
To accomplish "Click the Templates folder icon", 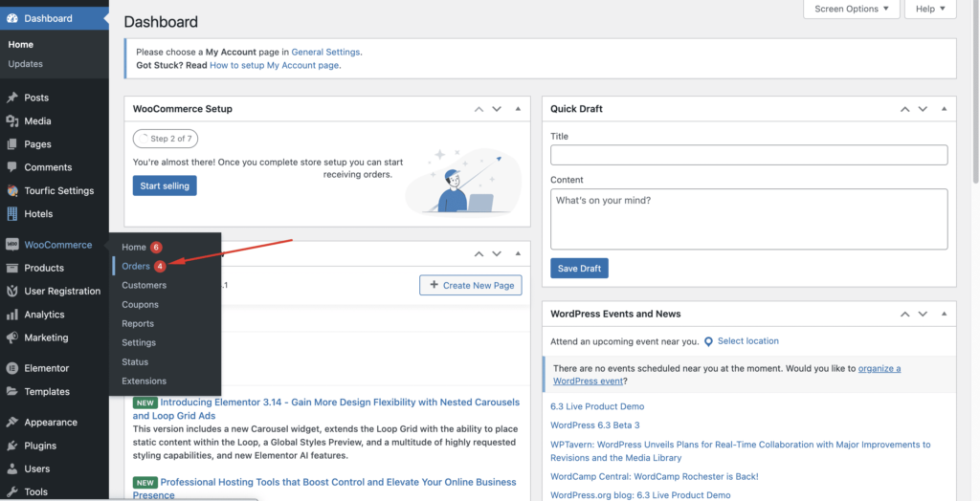I will click(11, 392).
